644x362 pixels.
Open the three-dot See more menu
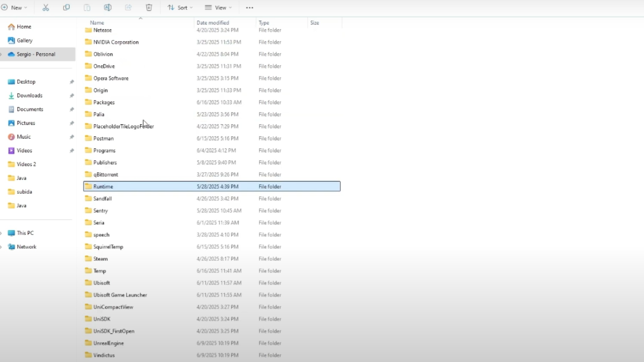[x=250, y=7]
